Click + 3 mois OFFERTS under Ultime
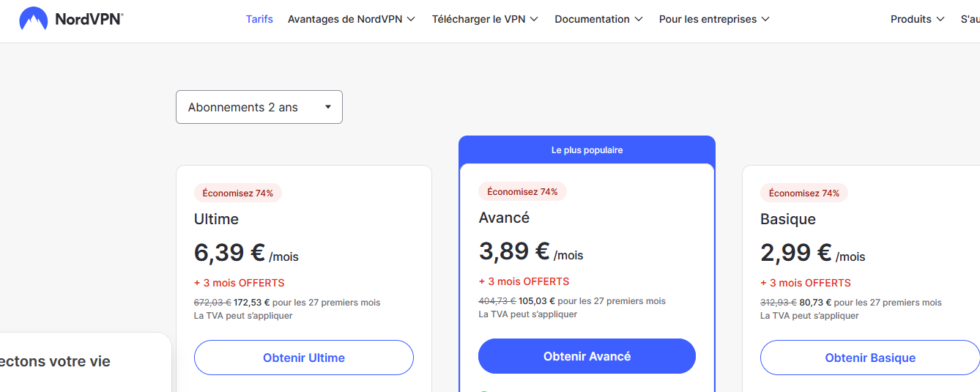 [x=239, y=283]
